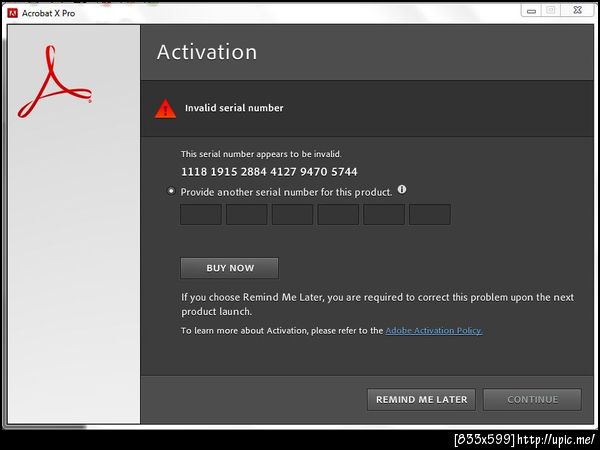Screen dimensions: 600x450
Task: Focus the fourth serial number field
Action: 338,214
